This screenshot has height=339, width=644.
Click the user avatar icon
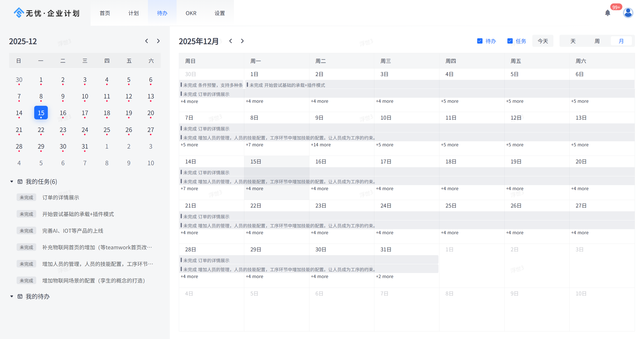click(628, 13)
